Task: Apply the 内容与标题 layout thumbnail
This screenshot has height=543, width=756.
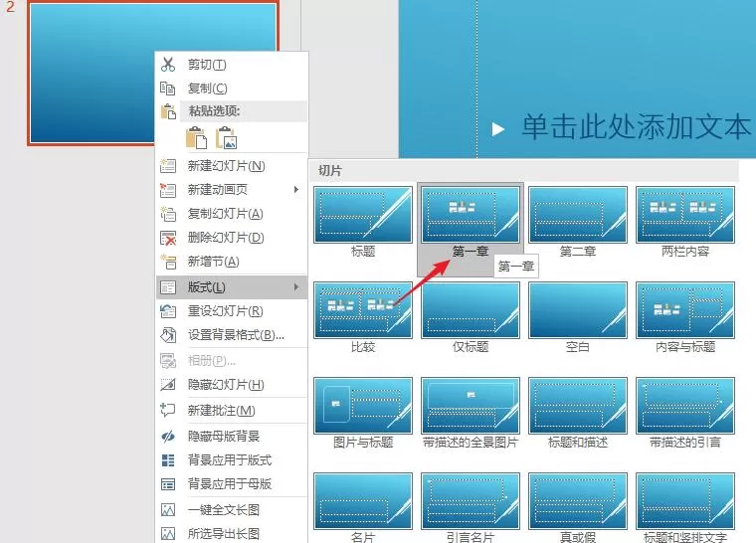Action: click(x=685, y=310)
